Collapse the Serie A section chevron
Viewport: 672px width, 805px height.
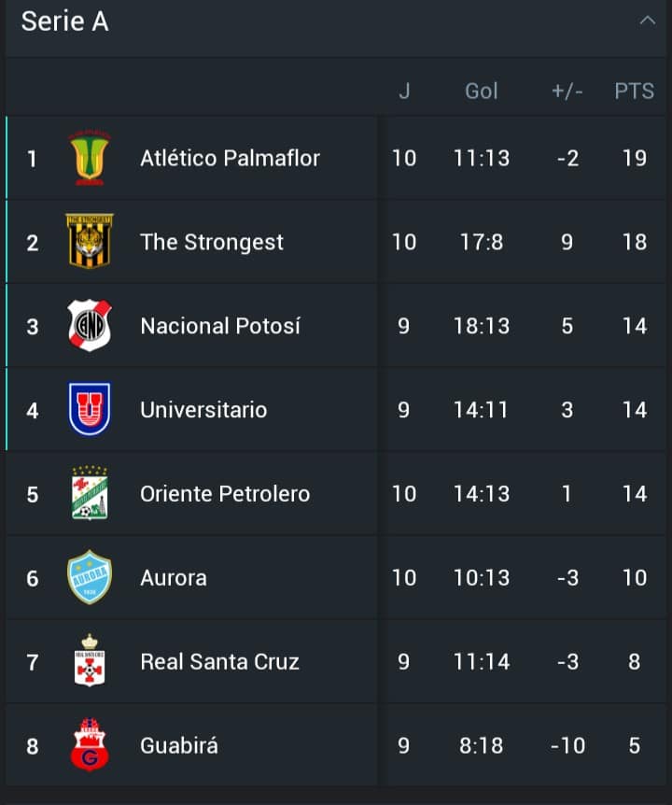click(648, 21)
